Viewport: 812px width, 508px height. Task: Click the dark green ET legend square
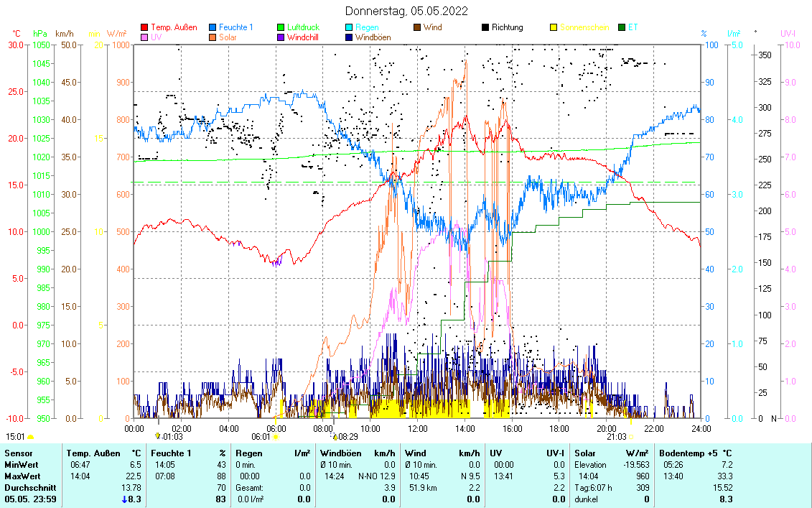pyautogui.click(x=622, y=28)
